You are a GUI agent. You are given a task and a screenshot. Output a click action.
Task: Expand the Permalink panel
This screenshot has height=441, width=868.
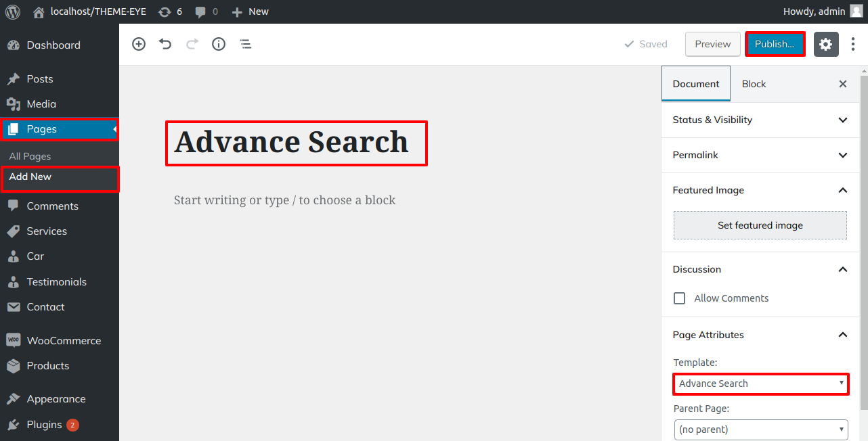(760, 155)
